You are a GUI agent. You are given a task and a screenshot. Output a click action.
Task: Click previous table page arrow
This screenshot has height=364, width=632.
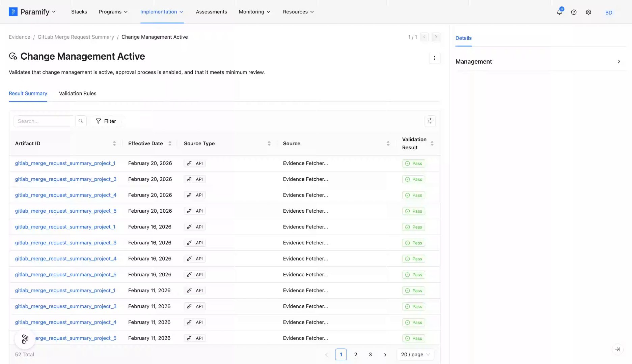point(326,355)
